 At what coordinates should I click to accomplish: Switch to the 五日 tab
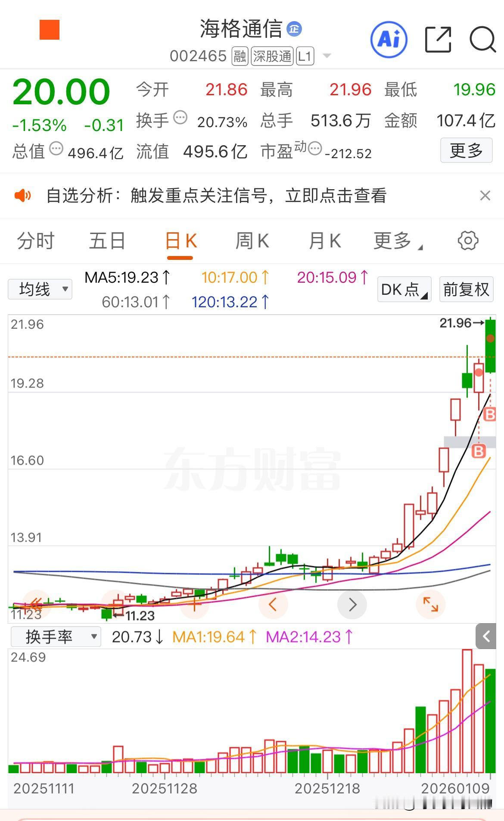[107, 240]
